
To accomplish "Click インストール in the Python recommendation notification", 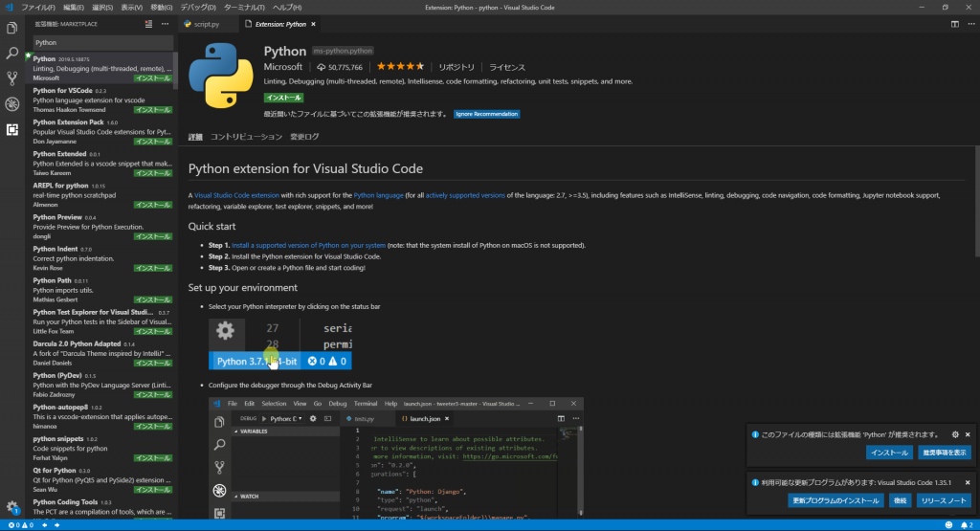I will (889, 453).
